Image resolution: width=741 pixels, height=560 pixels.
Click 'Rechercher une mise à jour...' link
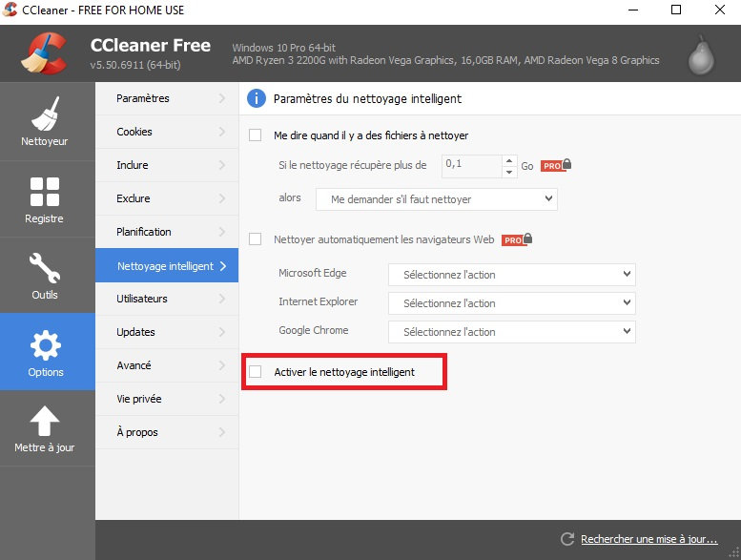[x=648, y=539]
